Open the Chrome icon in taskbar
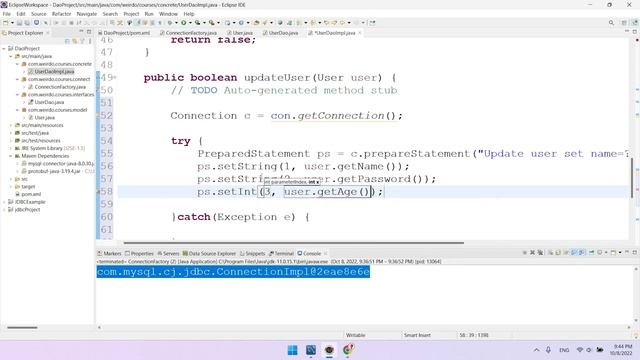Image resolution: width=640 pixels, height=360 pixels. tap(348, 350)
